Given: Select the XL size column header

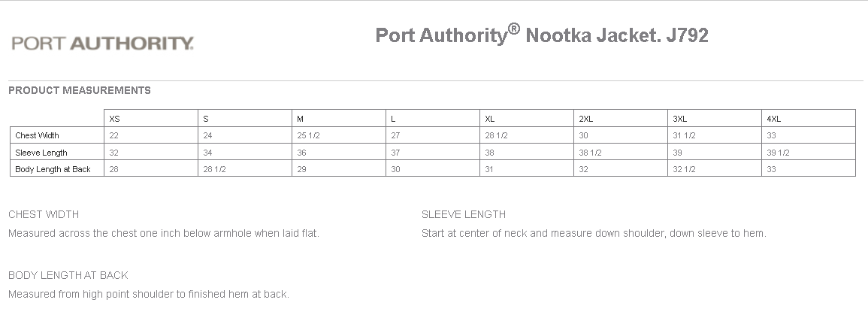Looking at the screenshot, I should tap(490, 119).
